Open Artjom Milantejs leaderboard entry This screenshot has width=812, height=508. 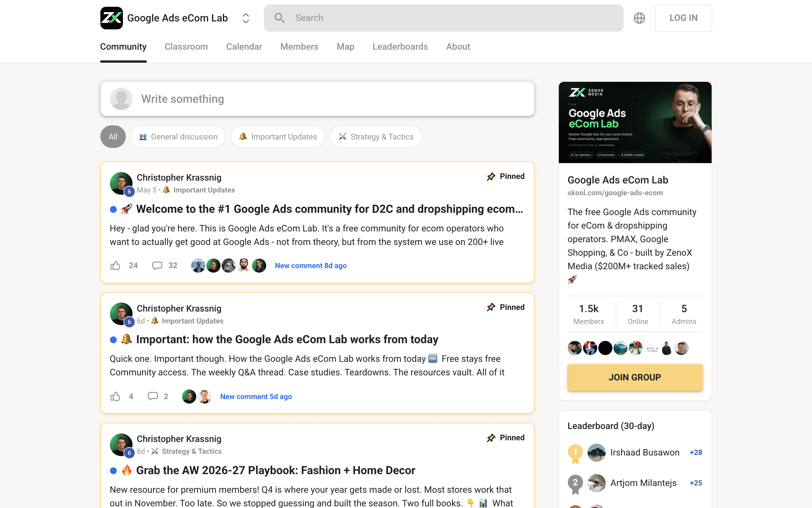(635, 483)
